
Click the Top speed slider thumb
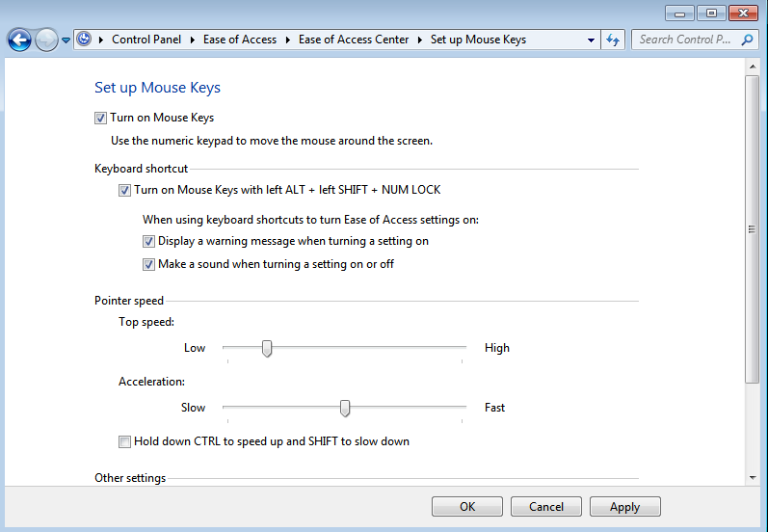[267, 348]
